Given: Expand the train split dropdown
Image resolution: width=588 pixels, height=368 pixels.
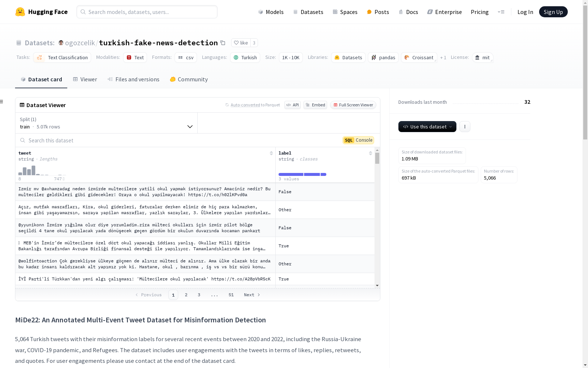Looking at the screenshot, I should point(107,123).
